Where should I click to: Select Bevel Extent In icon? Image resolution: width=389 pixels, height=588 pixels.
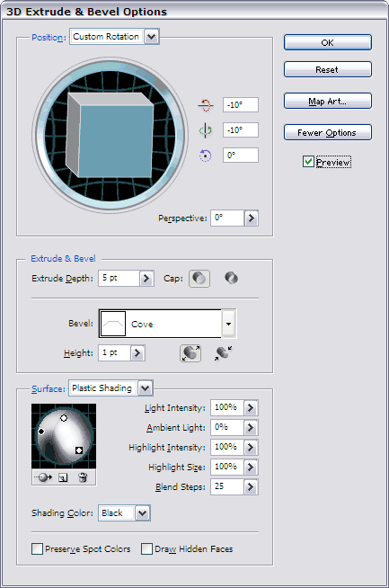pyautogui.click(x=224, y=353)
